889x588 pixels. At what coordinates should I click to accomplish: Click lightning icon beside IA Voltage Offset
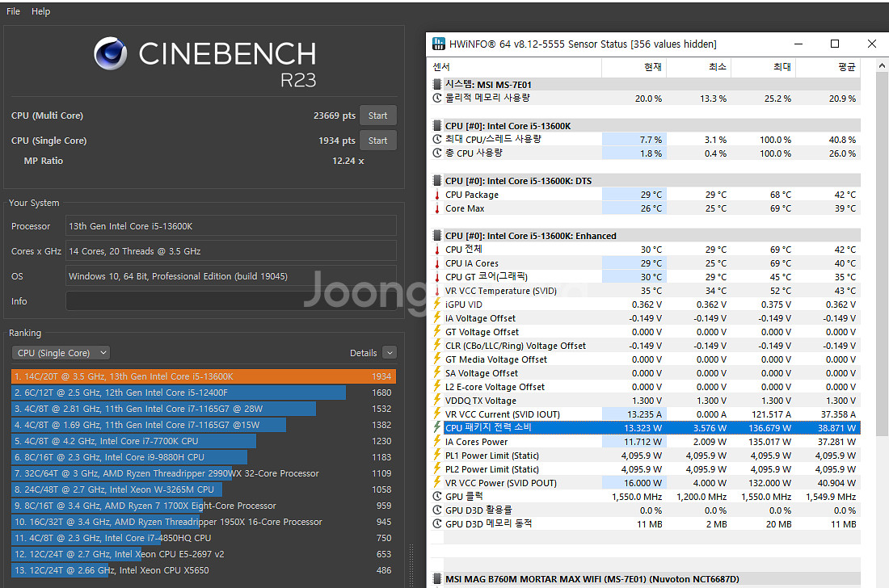coord(437,317)
